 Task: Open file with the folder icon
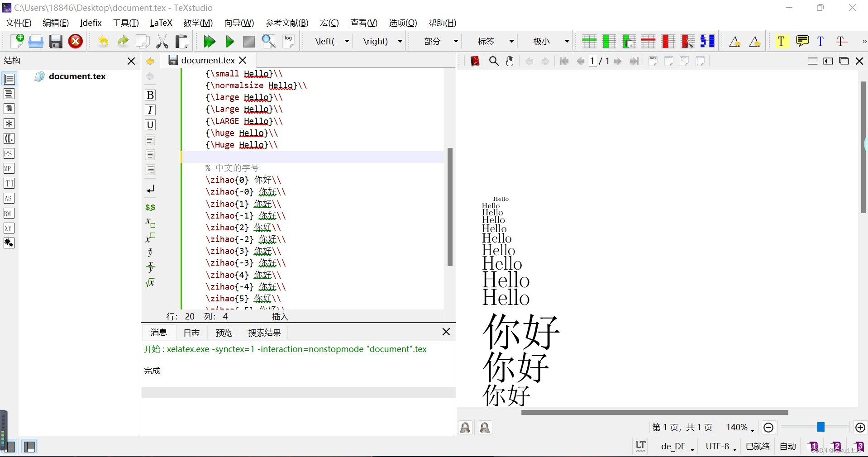tap(36, 41)
